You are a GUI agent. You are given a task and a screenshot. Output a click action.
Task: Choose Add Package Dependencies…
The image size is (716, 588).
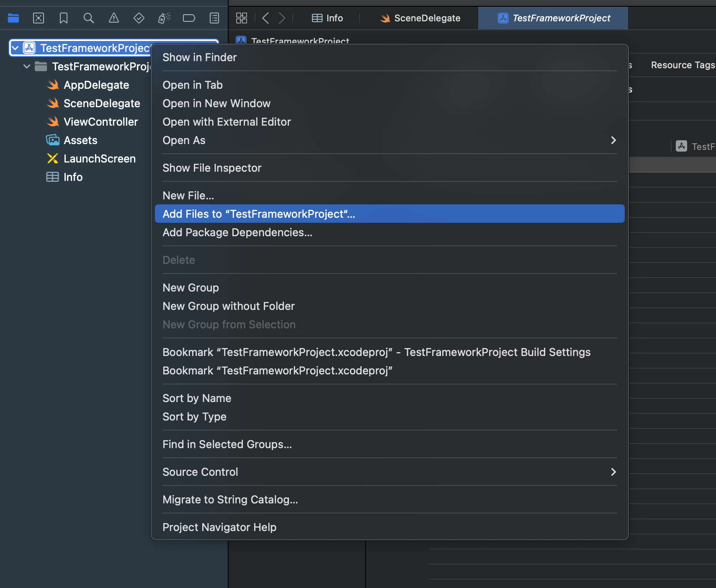pos(390,232)
